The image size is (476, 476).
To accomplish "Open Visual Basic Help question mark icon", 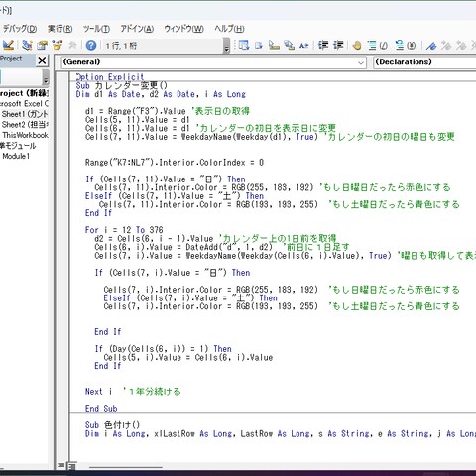I will (91, 45).
